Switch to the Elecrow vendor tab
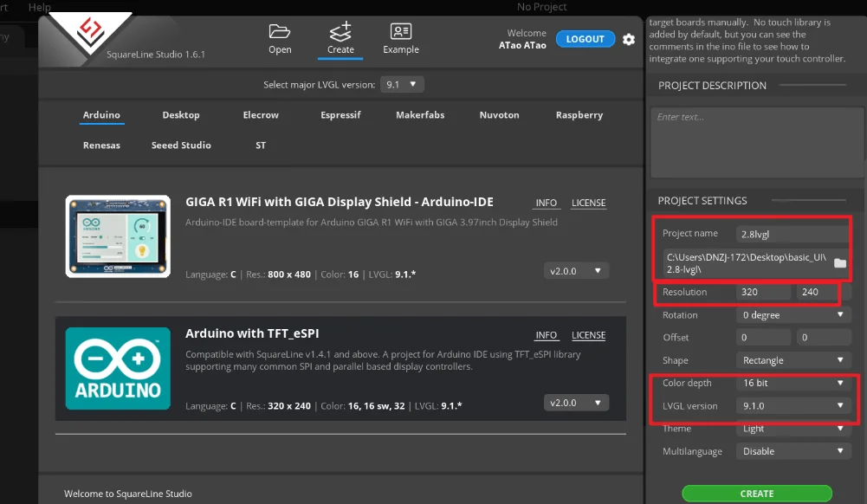867x504 pixels. click(261, 115)
